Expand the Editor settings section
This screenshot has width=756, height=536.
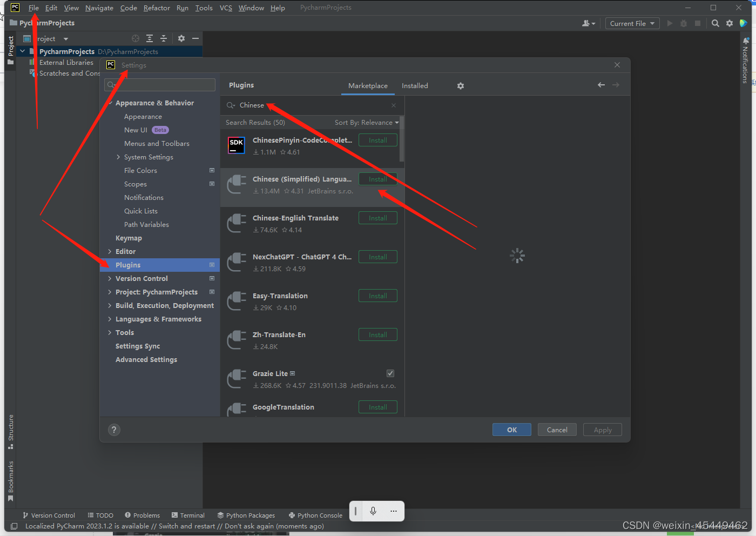coord(110,252)
